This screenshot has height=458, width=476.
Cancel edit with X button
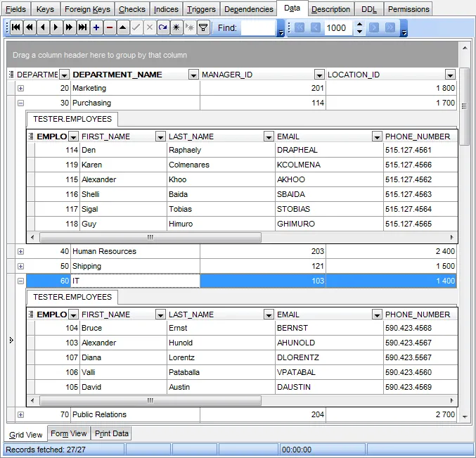click(150, 27)
